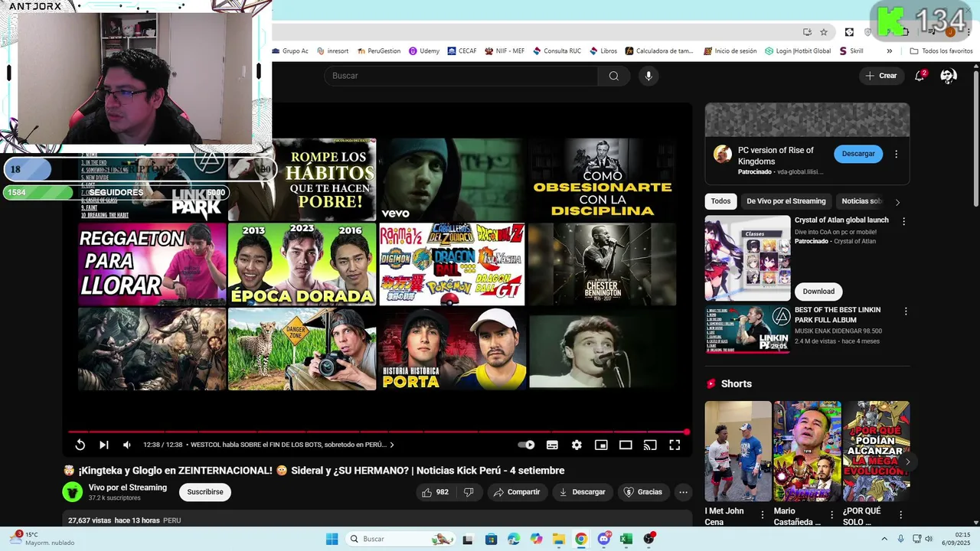
Task: Open Best of Linkin Park sidebar thumbnail
Action: point(748,329)
